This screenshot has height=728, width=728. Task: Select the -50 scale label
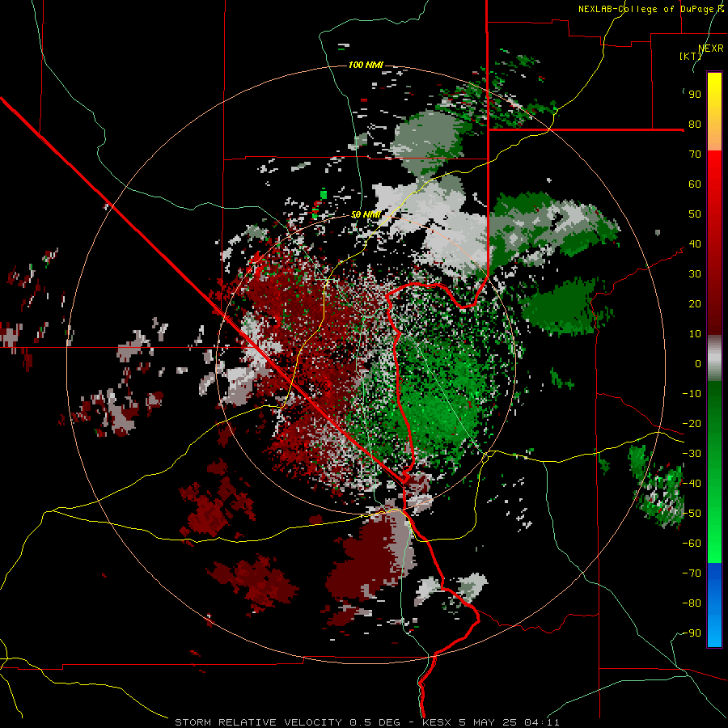[692, 514]
